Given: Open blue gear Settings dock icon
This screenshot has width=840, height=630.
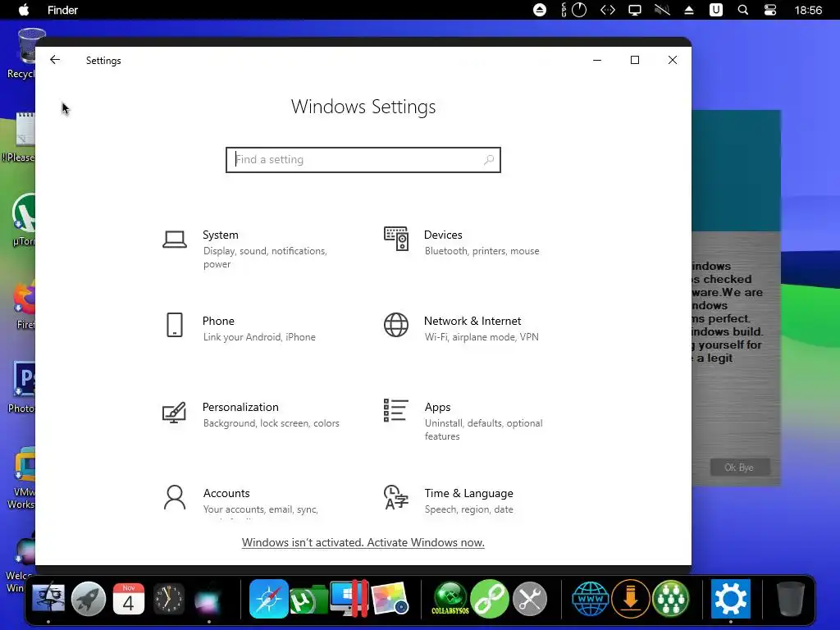Looking at the screenshot, I should click(731, 598).
